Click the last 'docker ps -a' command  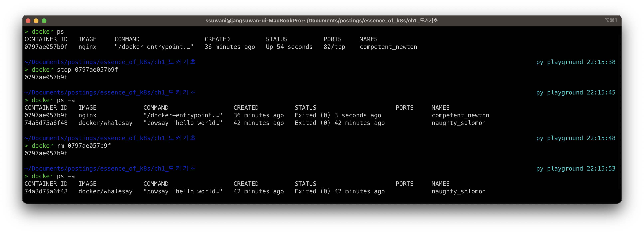49,176
